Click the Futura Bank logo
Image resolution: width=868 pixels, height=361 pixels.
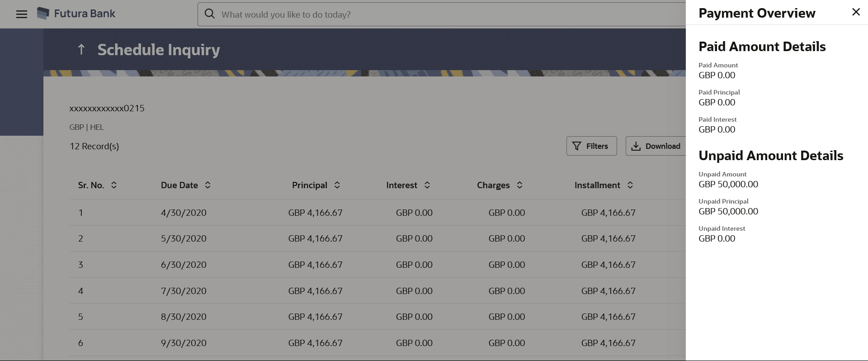[x=76, y=14]
